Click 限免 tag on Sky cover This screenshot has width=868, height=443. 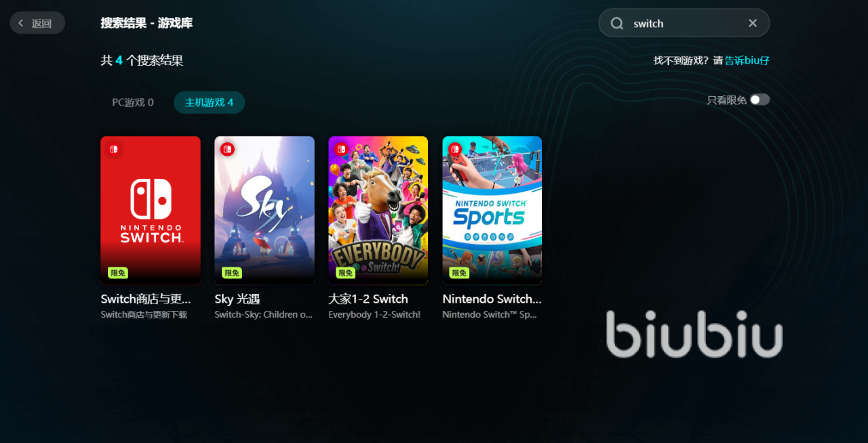click(x=232, y=273)
